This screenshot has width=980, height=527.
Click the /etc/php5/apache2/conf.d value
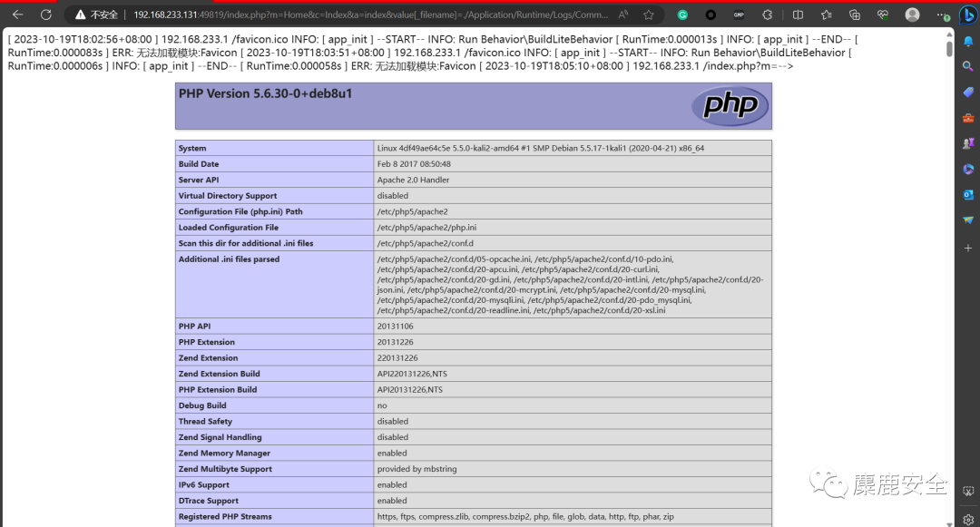tap(425, 243)
